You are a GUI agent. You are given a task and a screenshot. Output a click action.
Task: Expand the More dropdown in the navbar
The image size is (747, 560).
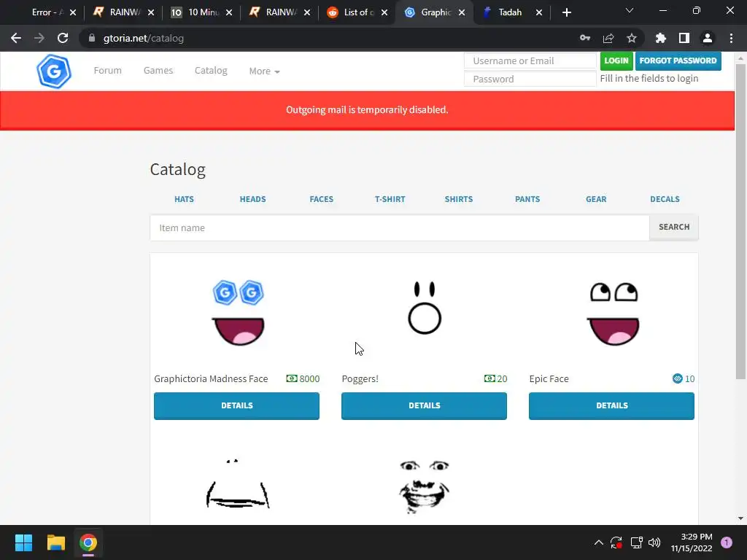[x=264, y=71]
